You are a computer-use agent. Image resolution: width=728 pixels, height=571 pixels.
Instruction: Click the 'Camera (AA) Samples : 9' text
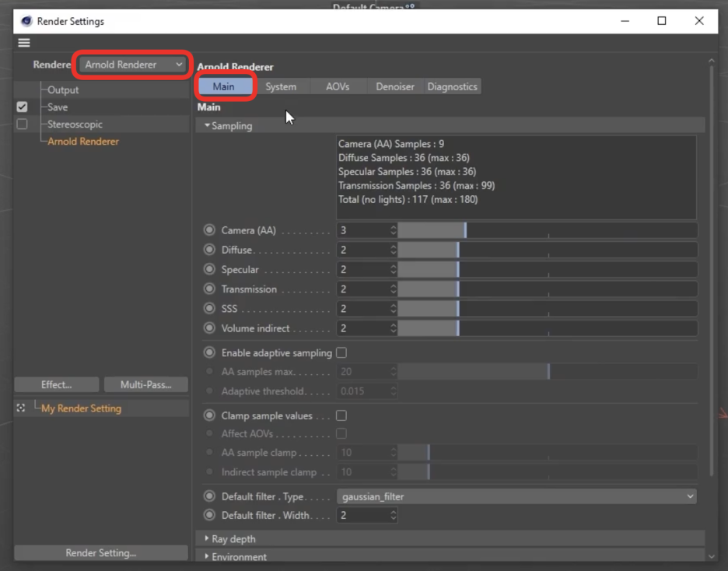coord(391,144)
